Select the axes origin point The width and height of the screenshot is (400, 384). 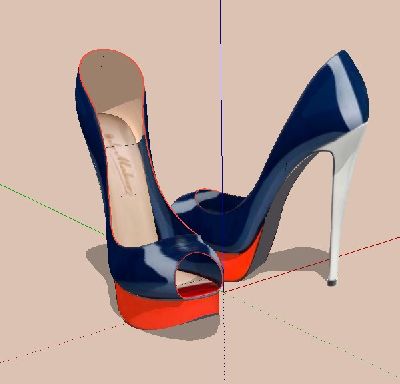point(223,292)
